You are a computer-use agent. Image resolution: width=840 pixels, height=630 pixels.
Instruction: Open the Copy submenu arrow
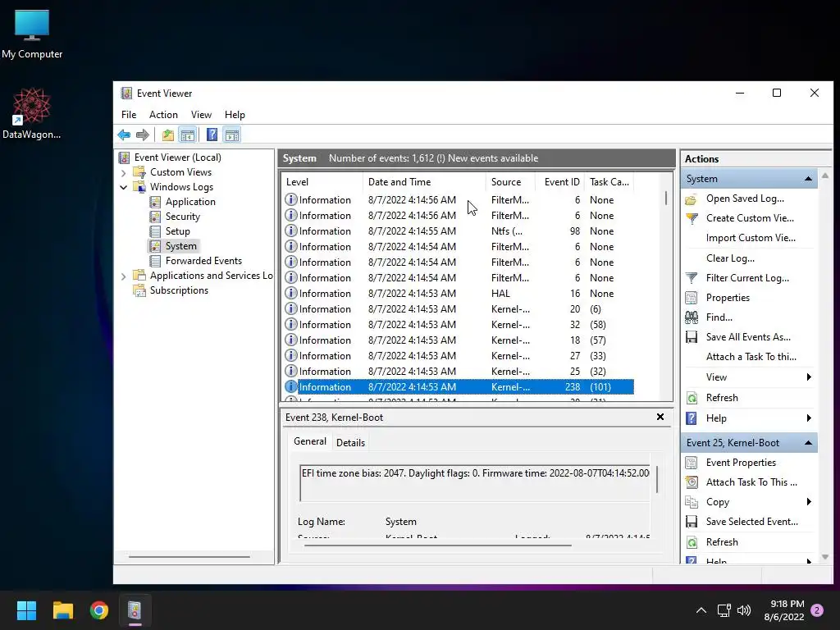point(809,502)
